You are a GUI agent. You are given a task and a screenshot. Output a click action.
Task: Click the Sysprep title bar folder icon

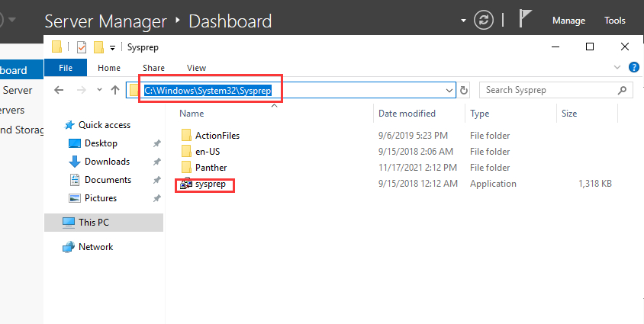(x=57, y=47)
